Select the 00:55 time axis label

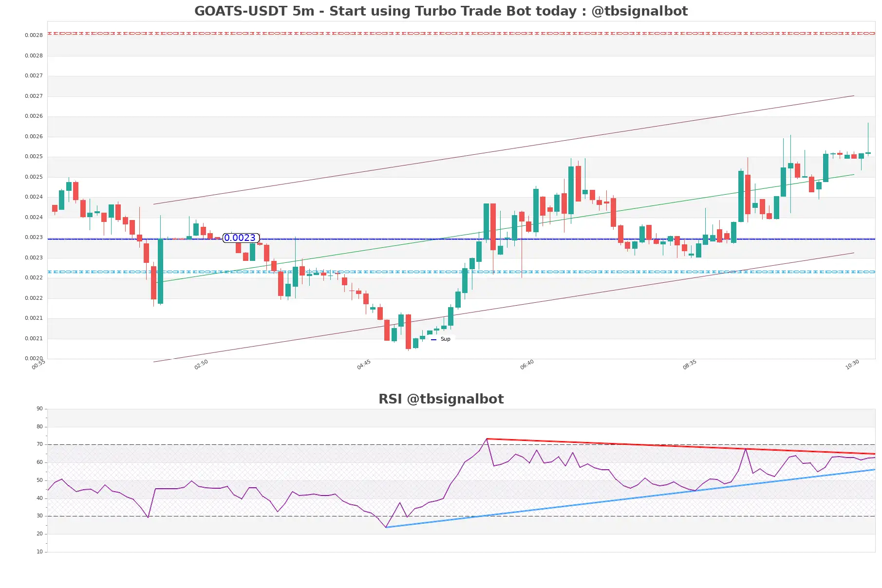click(x=38, y=365)
